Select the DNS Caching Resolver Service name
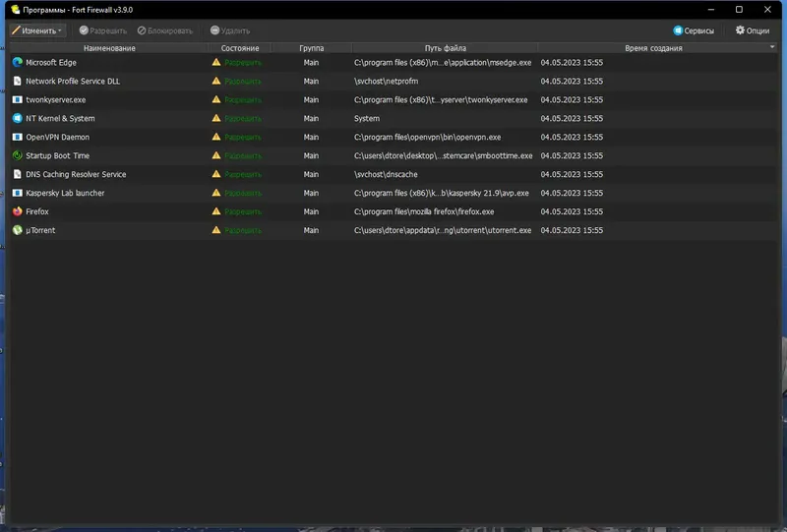Screen dimensions: 787x532 (76, 174)
